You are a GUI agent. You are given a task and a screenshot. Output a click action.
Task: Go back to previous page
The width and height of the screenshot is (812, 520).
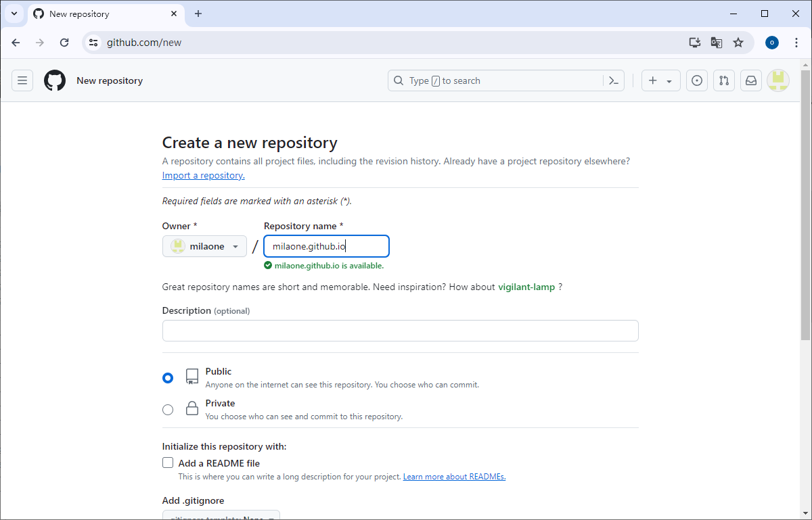point(16,43)
